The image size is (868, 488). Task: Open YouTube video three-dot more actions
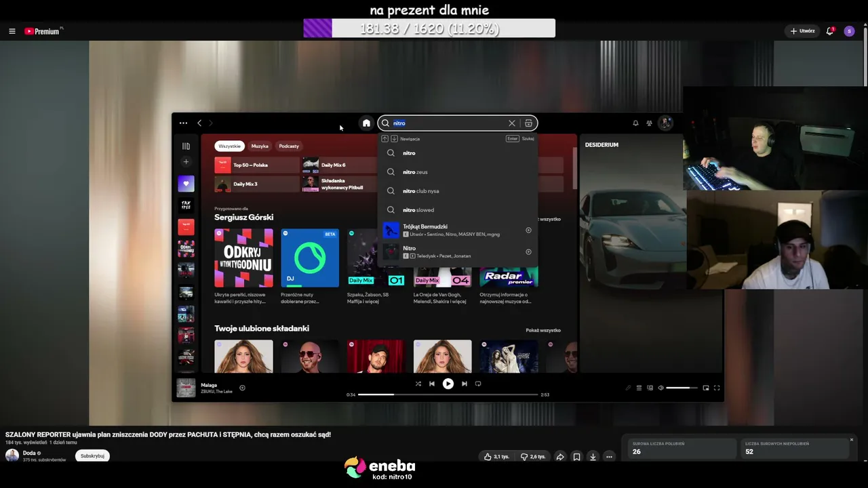pos(609,457)
